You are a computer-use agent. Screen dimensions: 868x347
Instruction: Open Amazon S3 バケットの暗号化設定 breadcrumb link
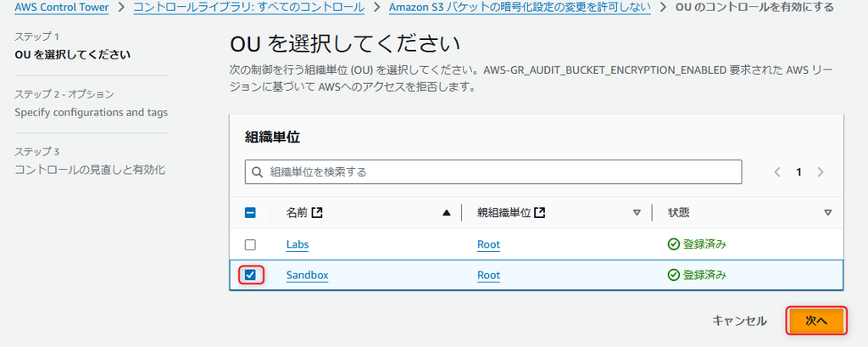click(520, 8)
